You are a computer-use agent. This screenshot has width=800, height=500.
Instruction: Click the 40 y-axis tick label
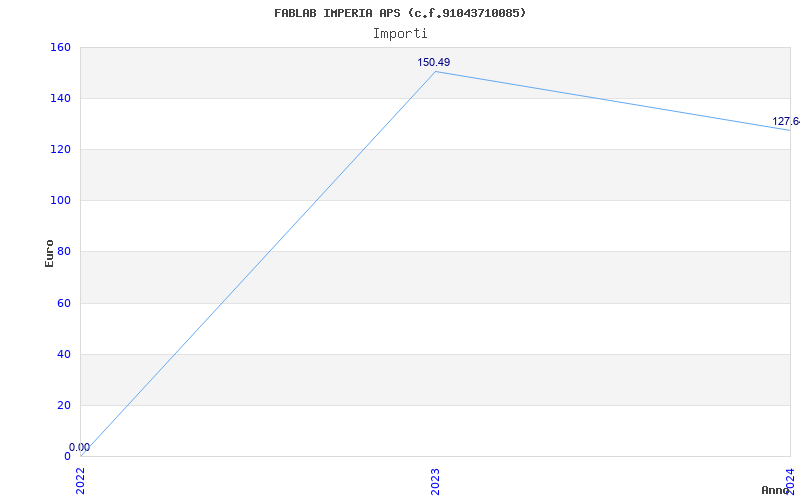(63, 355)
